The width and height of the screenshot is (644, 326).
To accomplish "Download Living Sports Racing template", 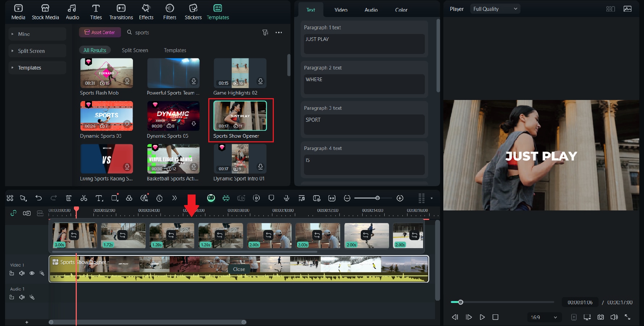I will pyautogui.click(x=127, y=167).
